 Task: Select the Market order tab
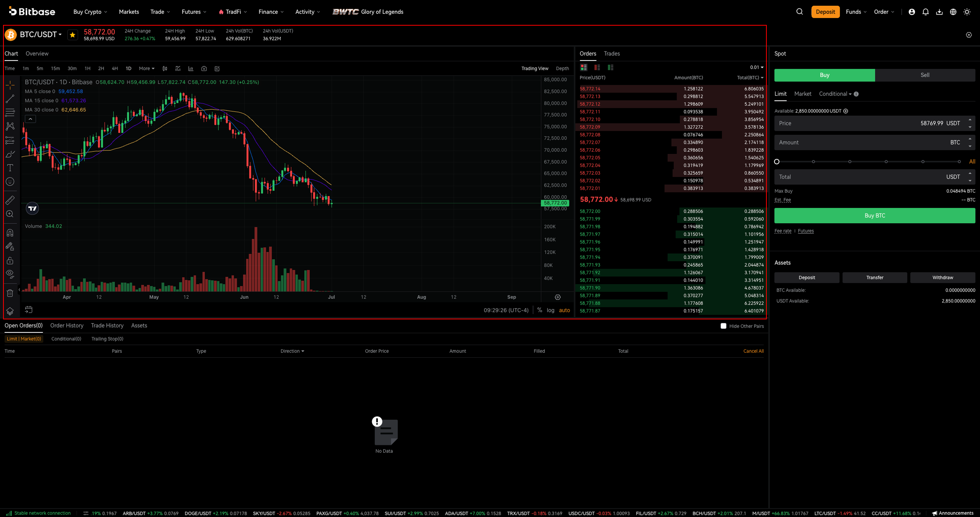click(x=803, y=94)
